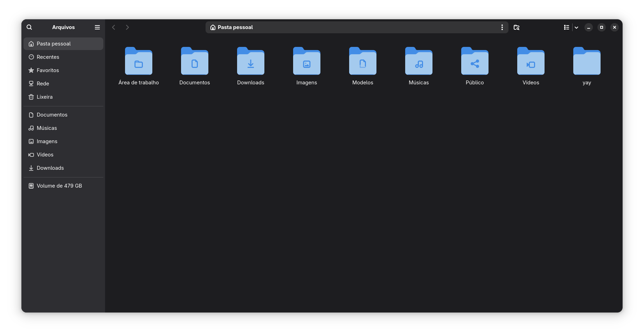644x336 pixels.
Task: Open Rede in the sidebar
Action: tap(63, 84)
